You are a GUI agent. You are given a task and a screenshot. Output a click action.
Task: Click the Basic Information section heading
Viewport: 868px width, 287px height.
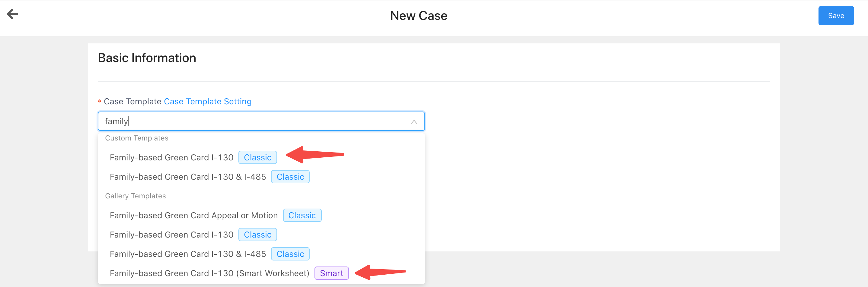click(x=147, y=58)
